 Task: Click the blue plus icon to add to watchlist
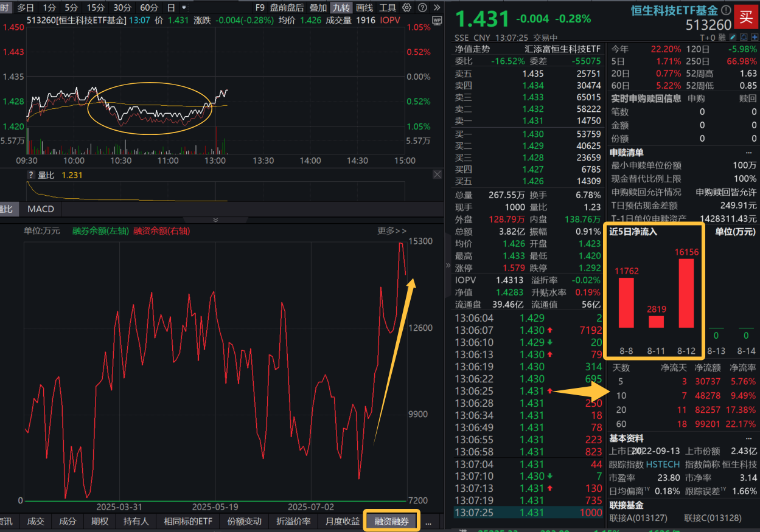pyautogui.click(x=755, y=37)
